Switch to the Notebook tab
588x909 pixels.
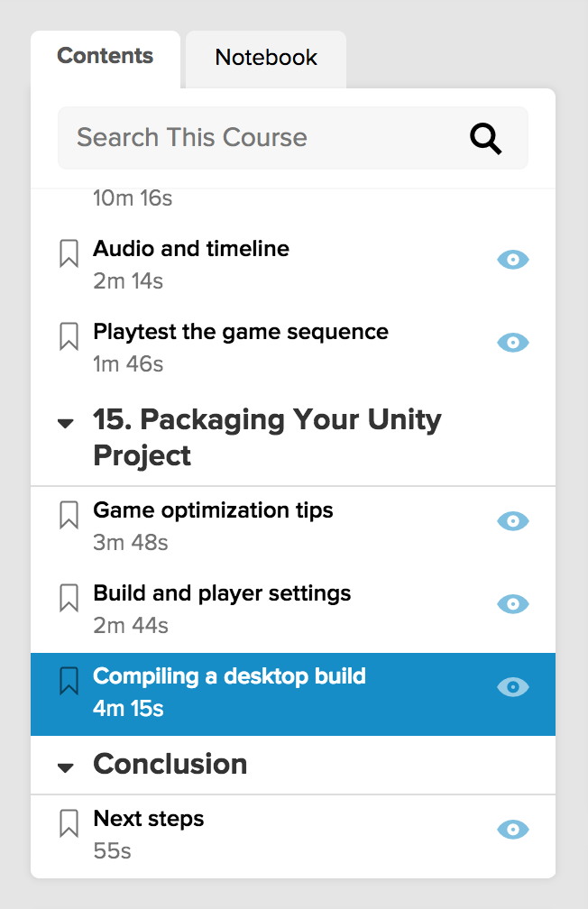click(x=266, y=60)
